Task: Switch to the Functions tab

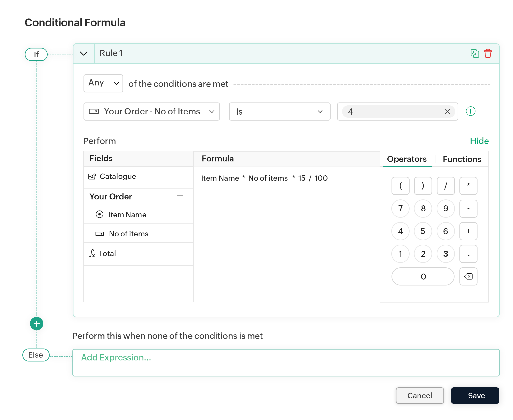Action: [x=461, y=159]
